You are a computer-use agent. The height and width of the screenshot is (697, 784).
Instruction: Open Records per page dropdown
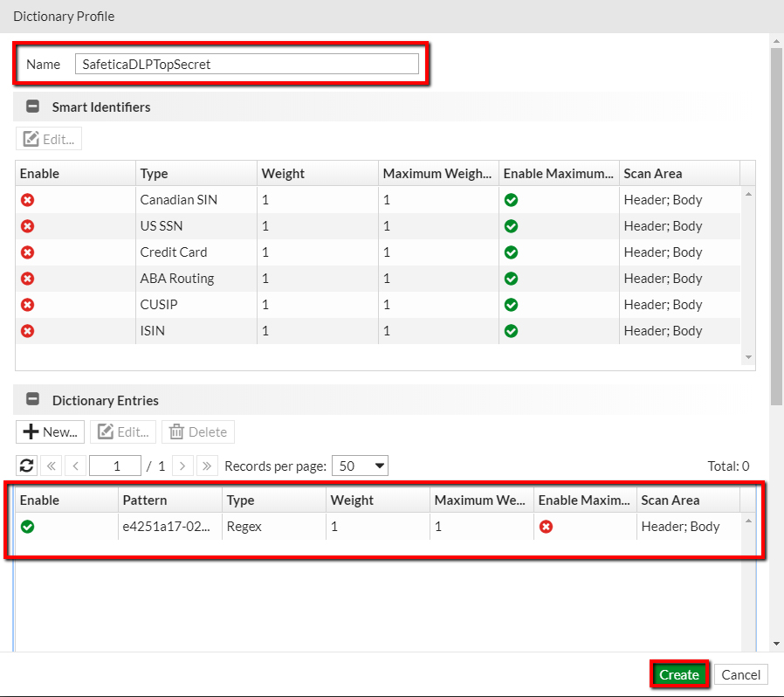(360, 466)
